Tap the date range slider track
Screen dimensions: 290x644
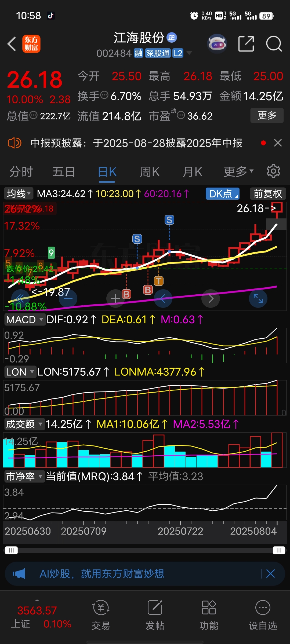click(145, 550)
